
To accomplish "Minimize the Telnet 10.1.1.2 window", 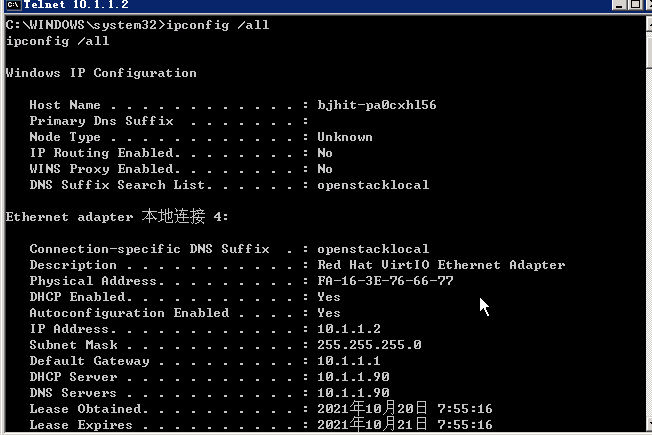I will click(x=619, y=5).
